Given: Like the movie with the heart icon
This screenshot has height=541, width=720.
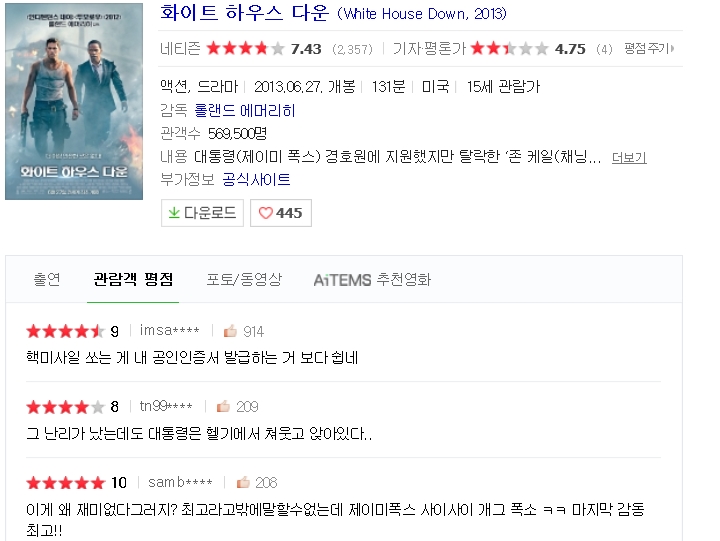Looking at the screenshot, I should coord(265,213).
